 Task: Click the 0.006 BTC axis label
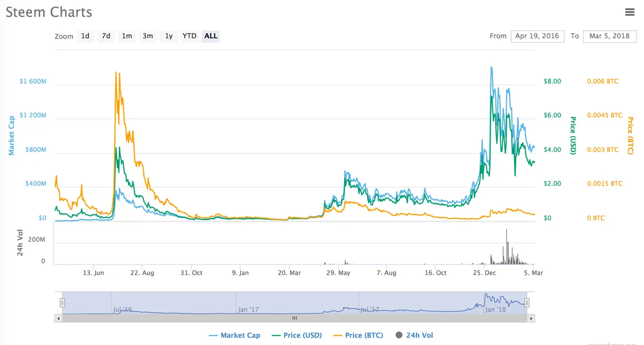(x=603, y=81)
